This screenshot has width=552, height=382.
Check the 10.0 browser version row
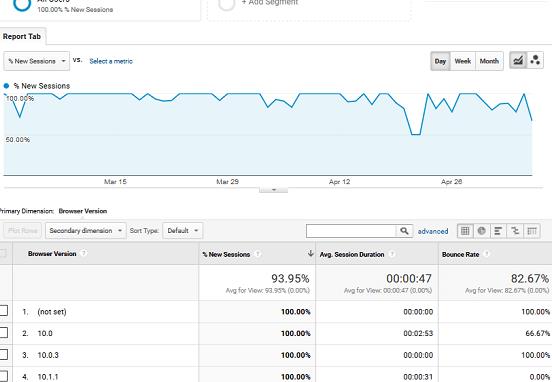pyautogui.click(x=3, y=333)
